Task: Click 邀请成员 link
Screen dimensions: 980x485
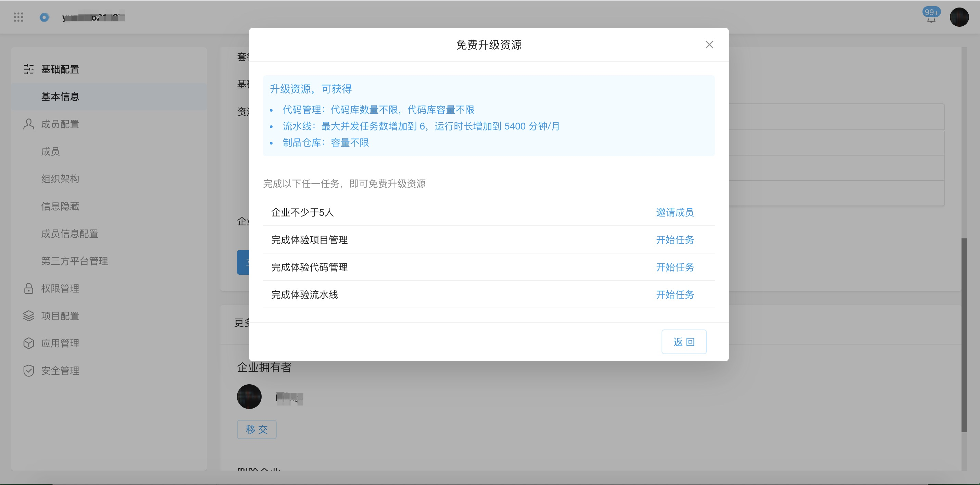Action: 675,212
